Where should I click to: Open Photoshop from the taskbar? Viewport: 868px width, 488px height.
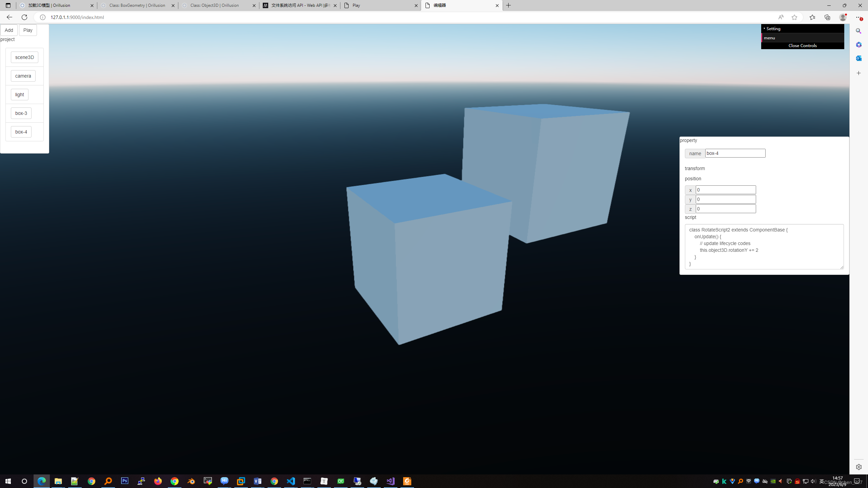[125, 481]
